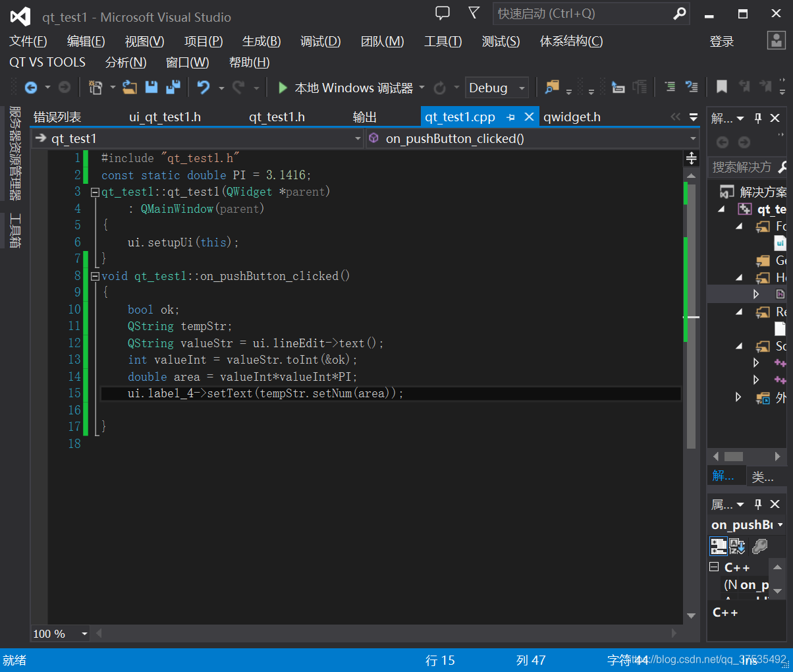The height and width of the screenshot is (672, 793).
Task: Expand the external dependencies node
Action: point(738,397)
